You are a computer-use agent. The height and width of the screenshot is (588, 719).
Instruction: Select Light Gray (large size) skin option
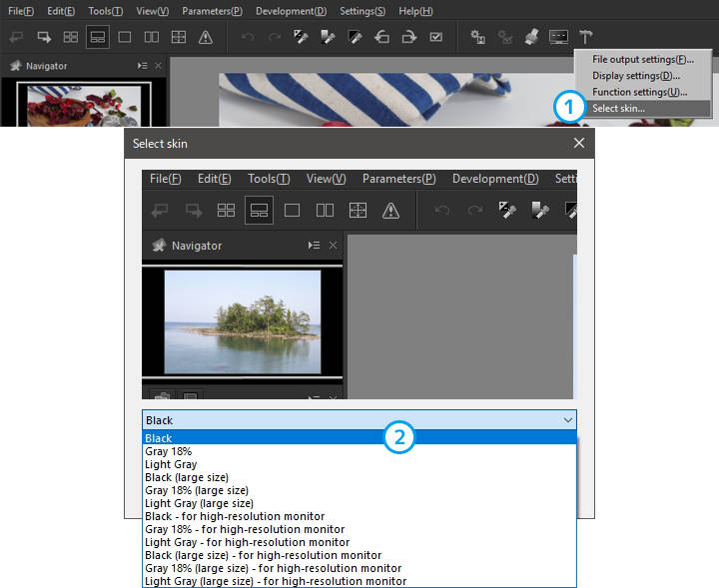(359, 503)
